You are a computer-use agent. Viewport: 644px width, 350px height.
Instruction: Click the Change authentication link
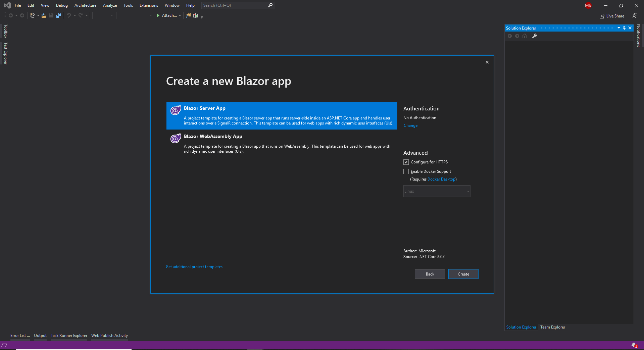[410, 126]
